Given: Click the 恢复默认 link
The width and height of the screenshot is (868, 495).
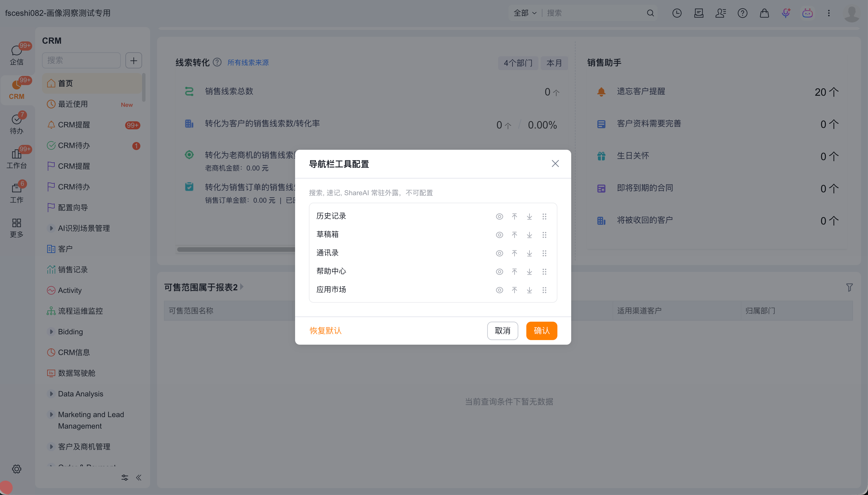Looking at the screenshot, I should tap(325, 331).
